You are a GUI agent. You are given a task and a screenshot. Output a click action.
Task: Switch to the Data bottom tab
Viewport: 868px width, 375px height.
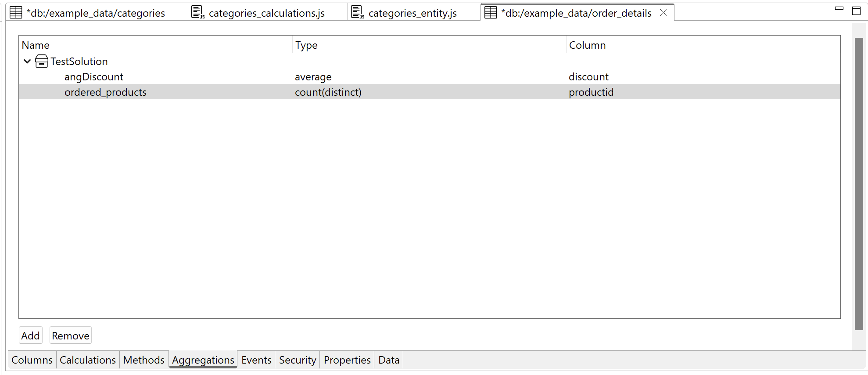[x=389, y=360]
